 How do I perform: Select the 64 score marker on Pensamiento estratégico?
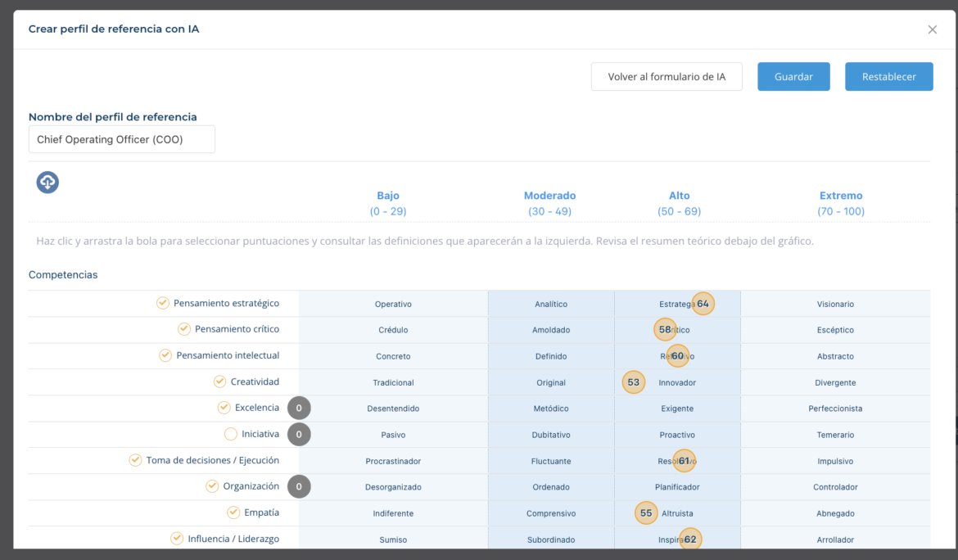click(702, 303)
